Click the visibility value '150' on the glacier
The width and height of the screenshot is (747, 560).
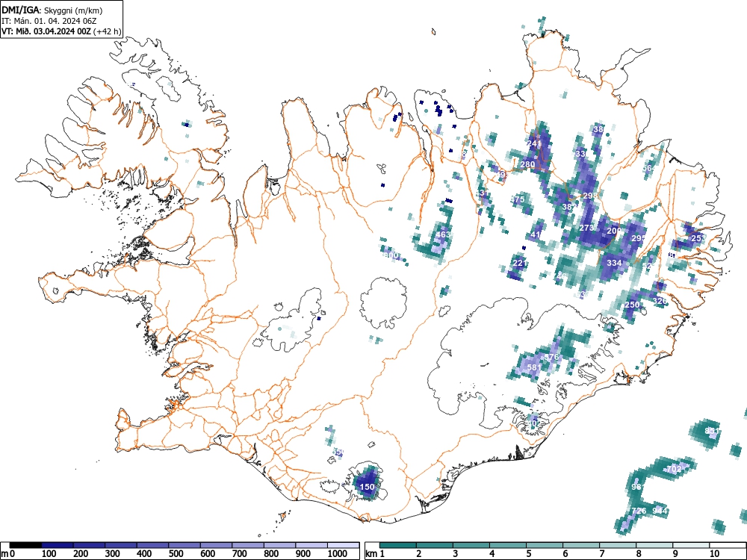367,487
